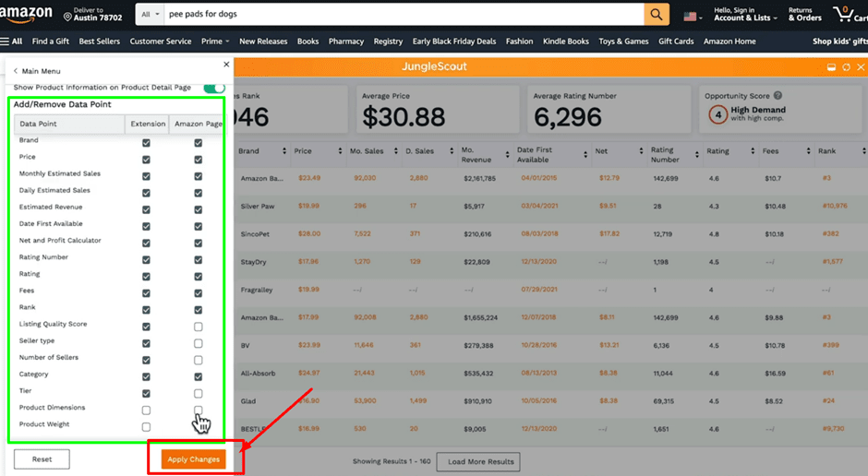Image resolution: width=868 pixels, height=476 pixels.
Task: Open Returns & Orders link
Action: pos(804,15)
